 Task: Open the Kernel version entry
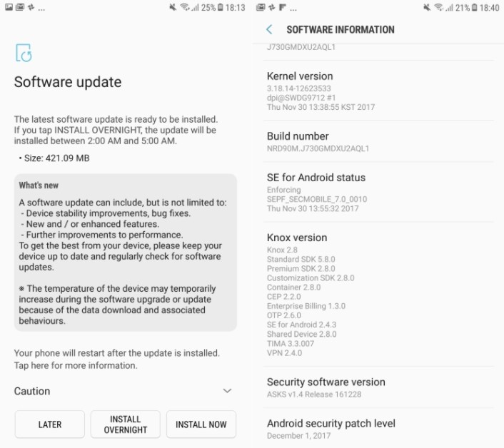378,91
